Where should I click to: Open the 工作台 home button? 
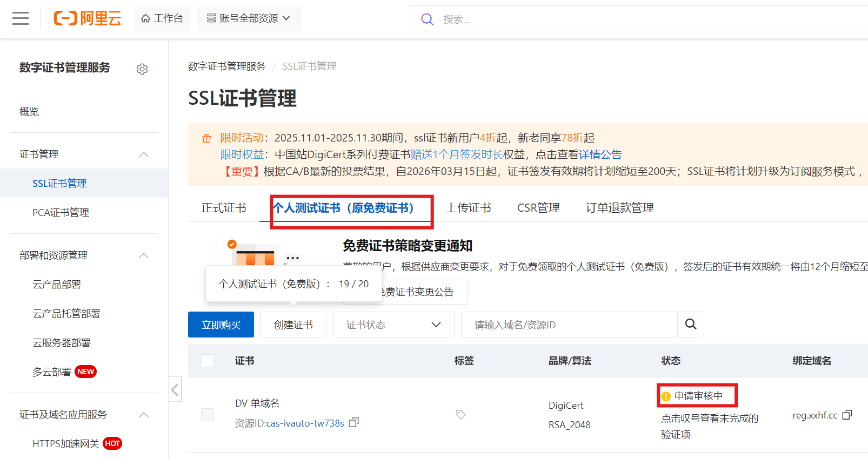(x=162, y=18)
